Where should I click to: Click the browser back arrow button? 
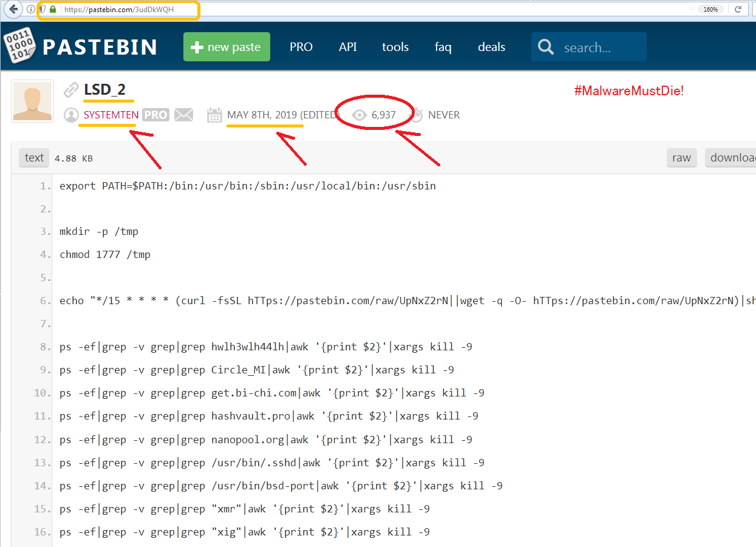pos(14,9)
